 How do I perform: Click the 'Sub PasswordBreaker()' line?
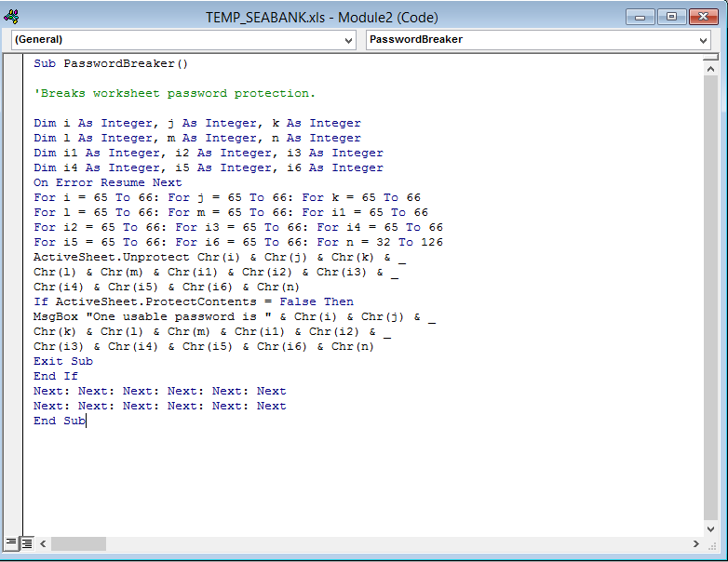click(x=111, y=63)
